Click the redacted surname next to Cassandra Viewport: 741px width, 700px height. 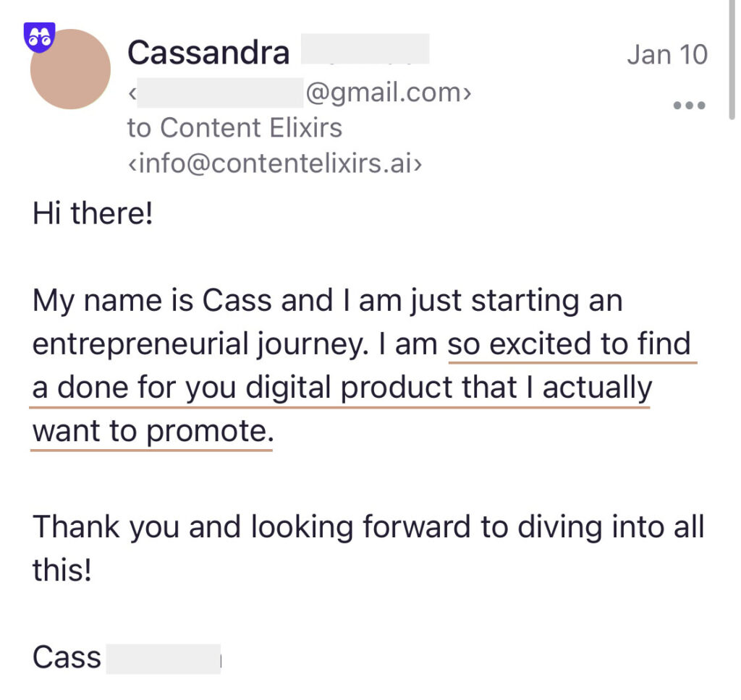[x=365, y=48]
